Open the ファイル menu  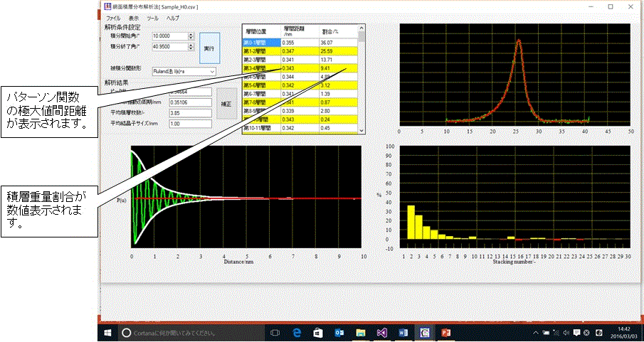113,16
